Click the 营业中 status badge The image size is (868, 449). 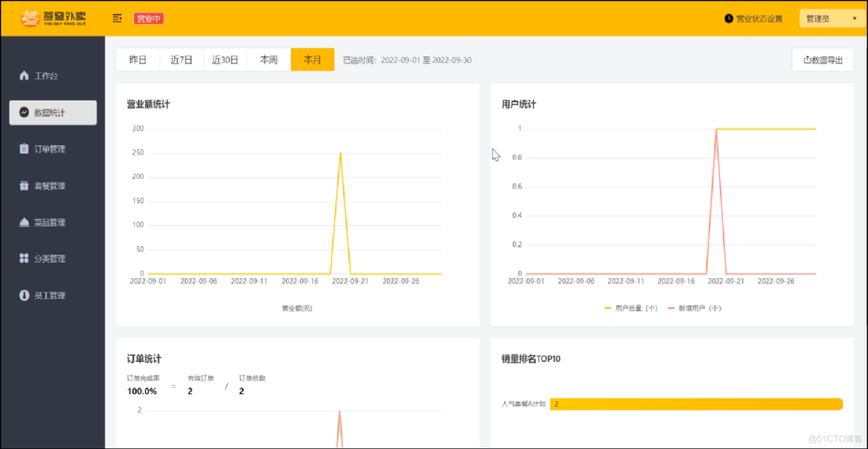tap(149, 18)
